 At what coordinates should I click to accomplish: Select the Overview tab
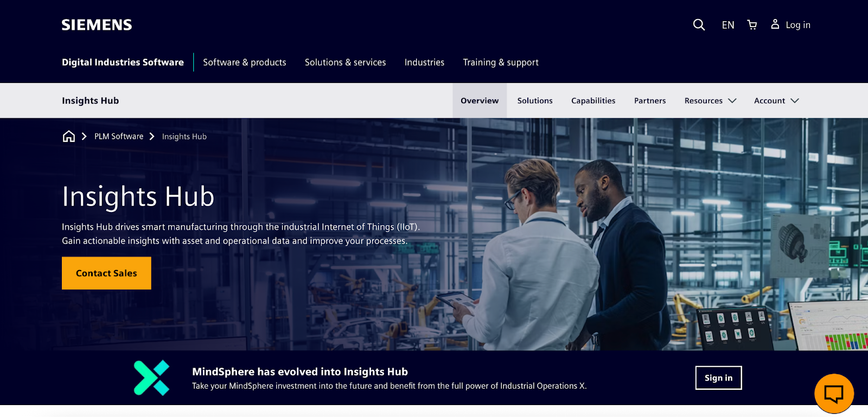[x=480, y=101]
